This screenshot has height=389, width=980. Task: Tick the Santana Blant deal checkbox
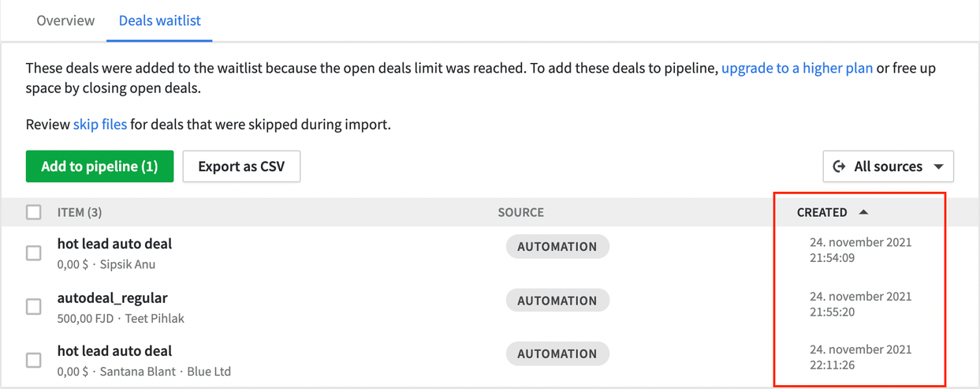(34, 361)
